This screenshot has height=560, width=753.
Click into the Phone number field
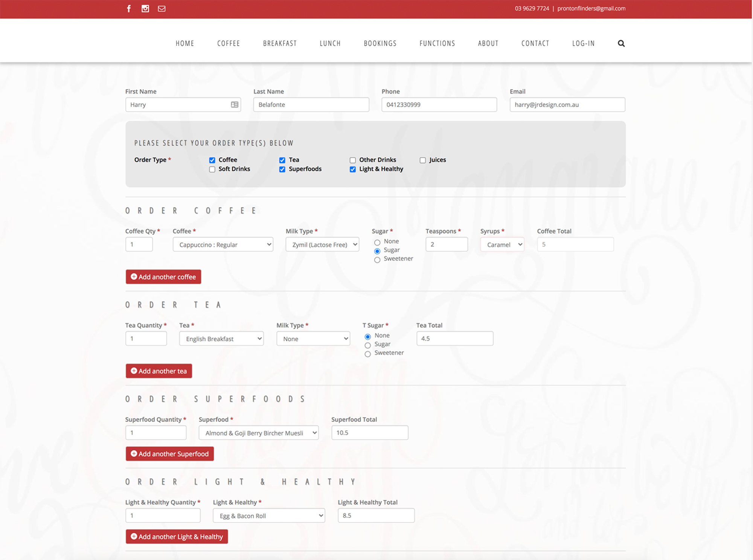(439, 105)
